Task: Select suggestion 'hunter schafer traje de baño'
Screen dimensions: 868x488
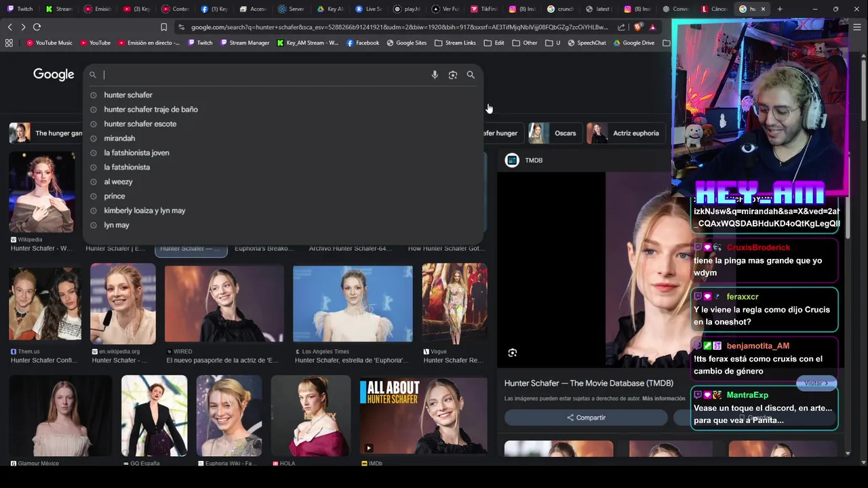Action: 283,109
